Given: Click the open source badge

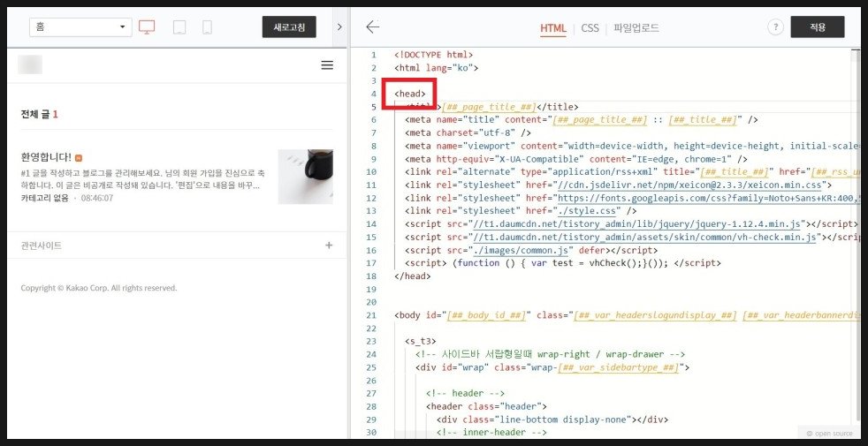Looking at the screenshot, I should 828,433.
